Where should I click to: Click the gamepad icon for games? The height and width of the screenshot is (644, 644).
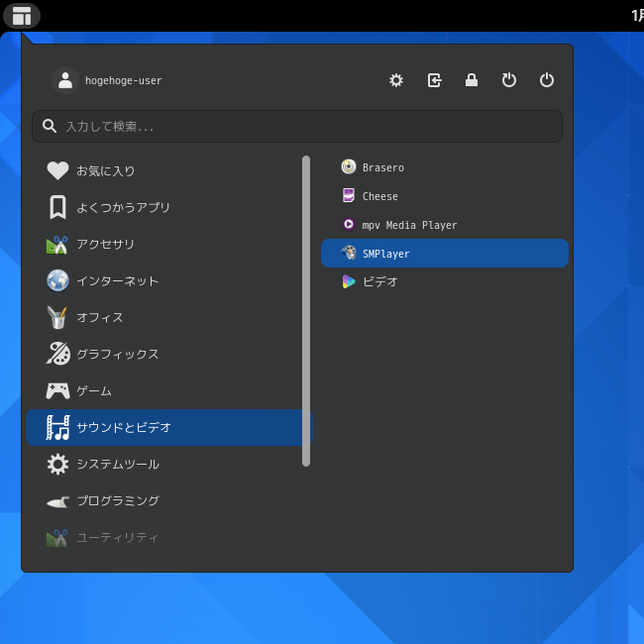(x=57, y=391)
